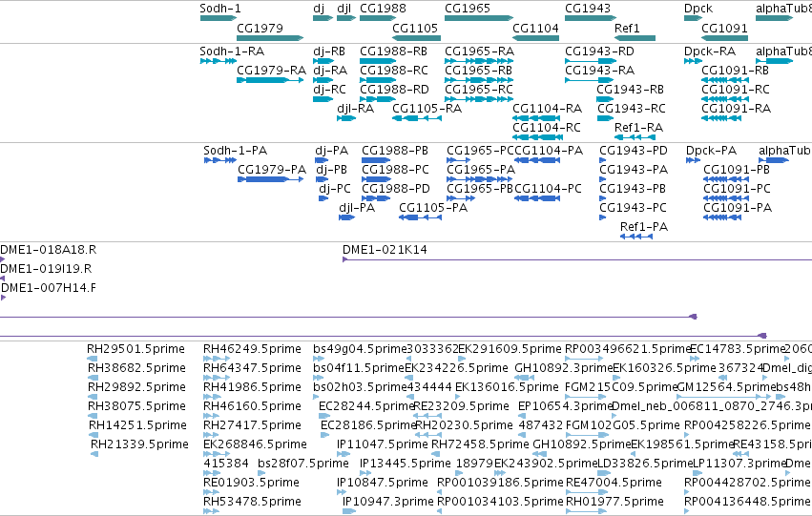Screen dimensions: 812x516
Task: Click the Sodh-1 gene label in the top track
Action: pos(220,9)
